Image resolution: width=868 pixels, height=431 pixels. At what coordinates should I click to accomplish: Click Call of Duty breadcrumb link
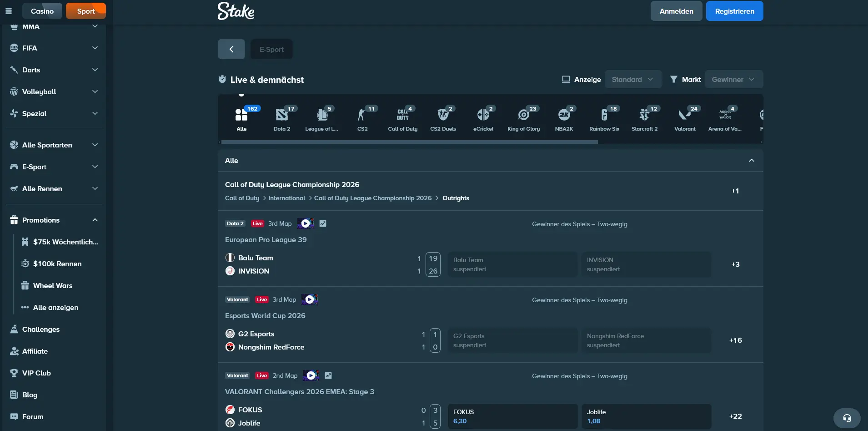pyautogui.click(x=242, y=198)
